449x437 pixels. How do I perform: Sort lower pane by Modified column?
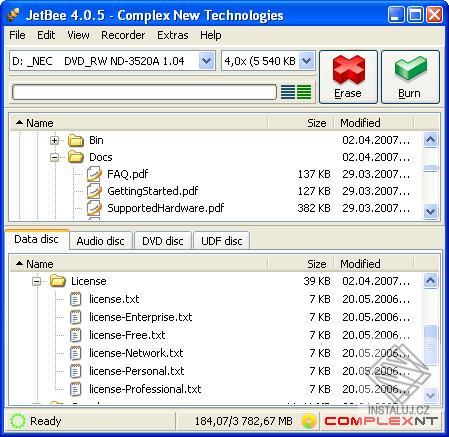(374, 264)
